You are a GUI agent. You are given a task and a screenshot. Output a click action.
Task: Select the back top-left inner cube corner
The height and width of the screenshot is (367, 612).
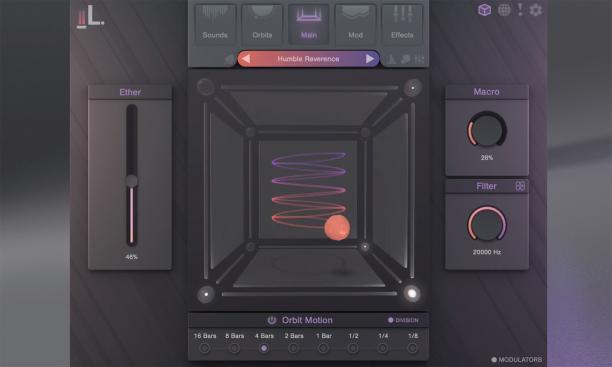(x=251, y=132)
